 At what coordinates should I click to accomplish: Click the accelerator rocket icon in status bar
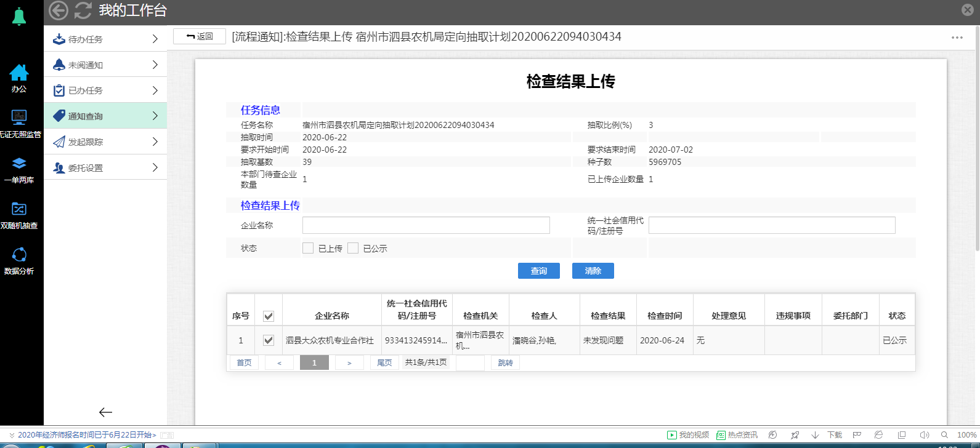tap(795, 434)
